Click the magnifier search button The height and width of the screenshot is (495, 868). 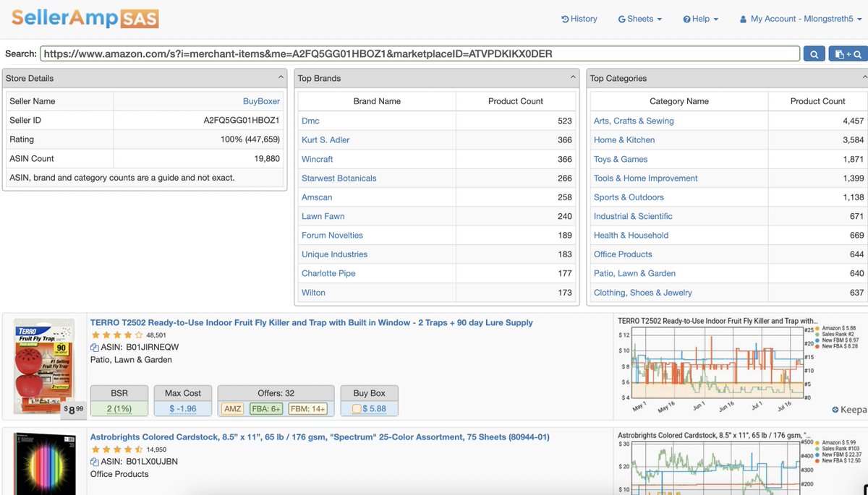click(x=814, y=53)
